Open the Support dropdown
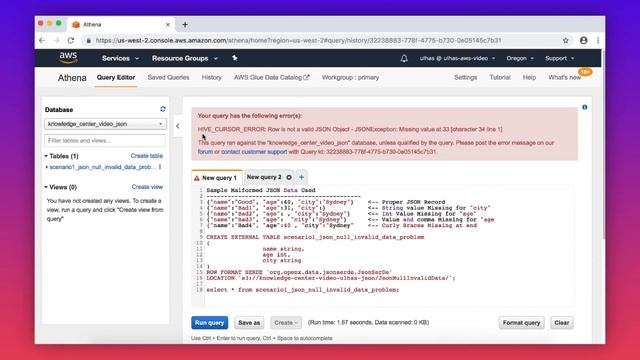Viewport: 640px width, 360px height. (560, 58)
